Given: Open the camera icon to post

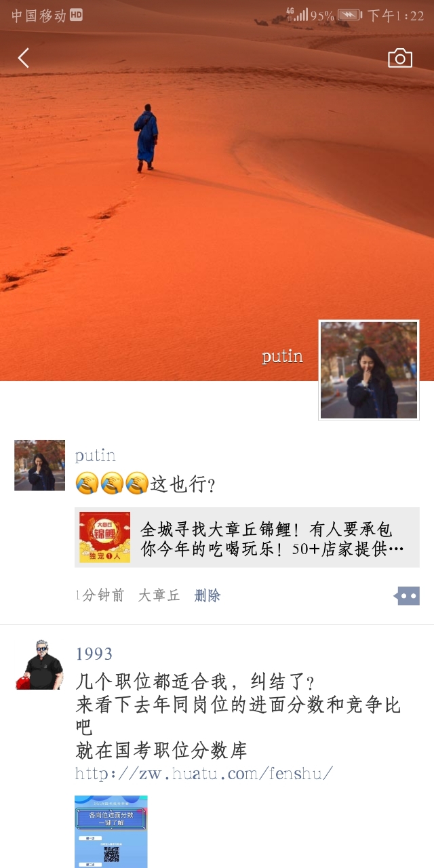Looking at the screenshot, I should pyautogui.click(x=400, y=58).
